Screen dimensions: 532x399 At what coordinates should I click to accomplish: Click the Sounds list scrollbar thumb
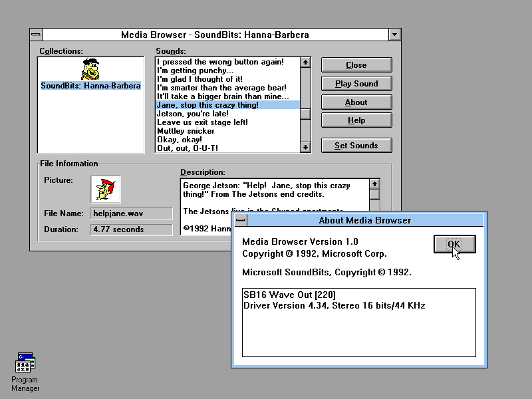coord(305,114)
